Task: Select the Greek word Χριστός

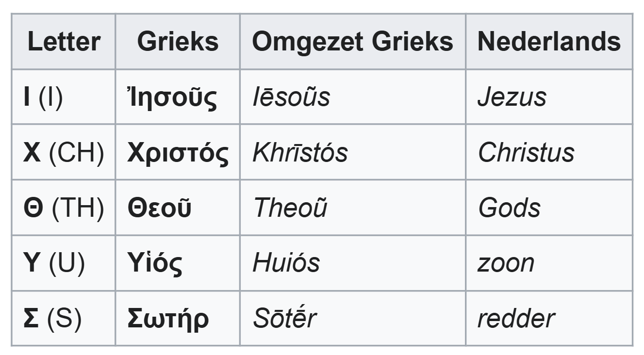Action: (178, 153)
